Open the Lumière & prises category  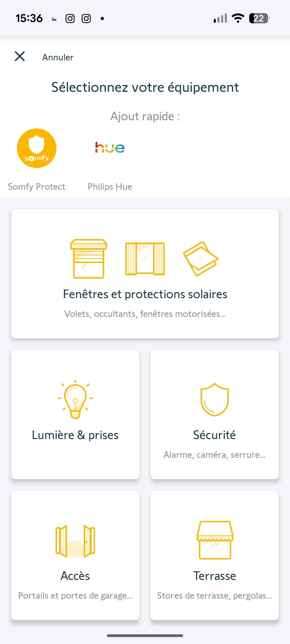[75, 435]
